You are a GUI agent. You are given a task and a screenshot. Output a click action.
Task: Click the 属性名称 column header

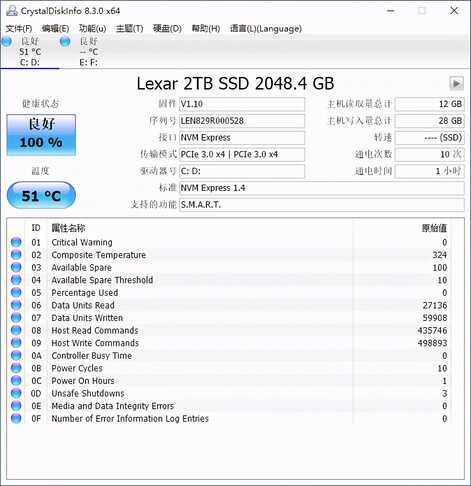68,228
